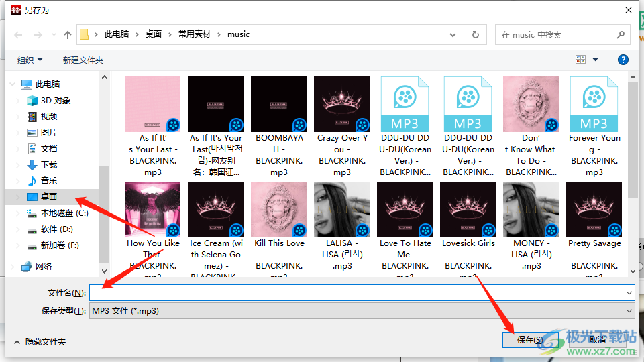644x362 pixels.
Task: Select 文档 folder in the sidebar
Action: coord(43,149)
